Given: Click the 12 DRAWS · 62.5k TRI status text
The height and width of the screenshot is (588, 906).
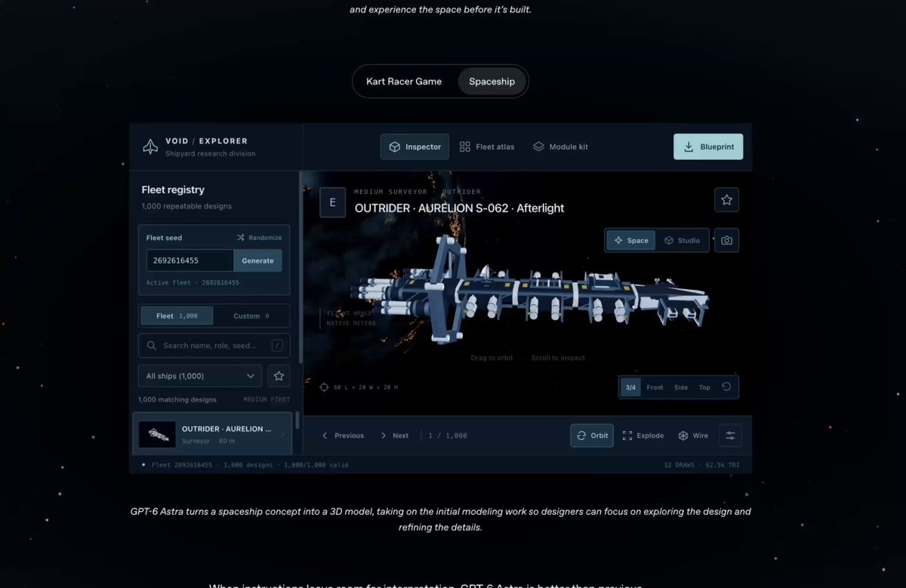Looking at the screenshot, I should [702, 465].
